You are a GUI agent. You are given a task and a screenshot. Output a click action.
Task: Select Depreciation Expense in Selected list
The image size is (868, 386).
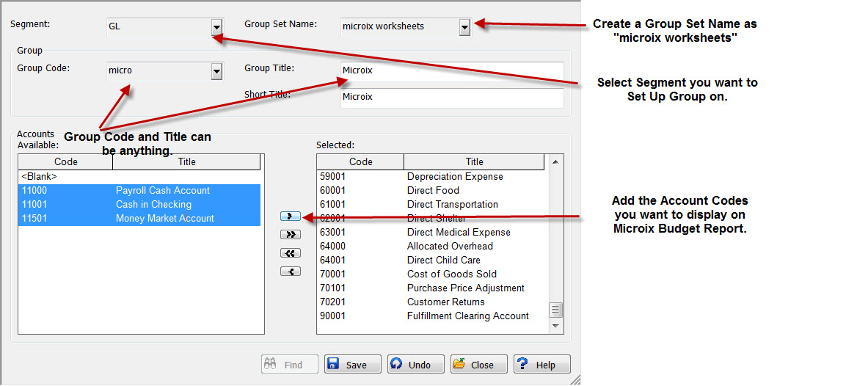pos(455,177)
